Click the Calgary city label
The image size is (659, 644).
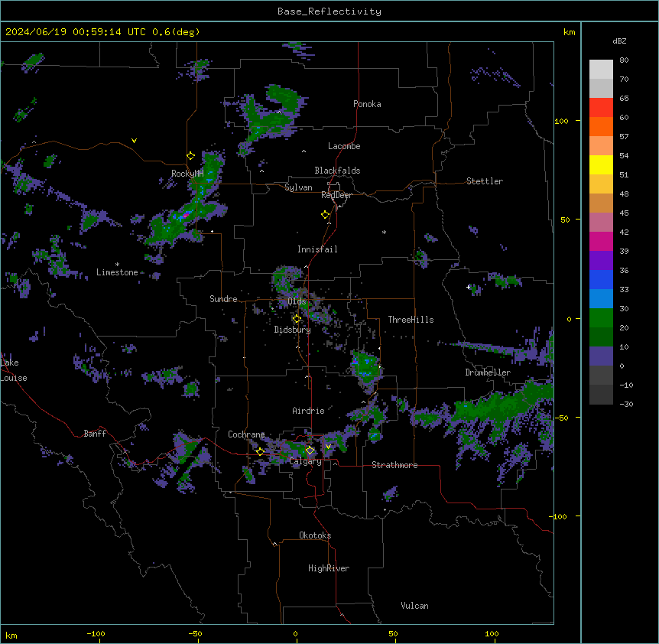tap(306, 461)
